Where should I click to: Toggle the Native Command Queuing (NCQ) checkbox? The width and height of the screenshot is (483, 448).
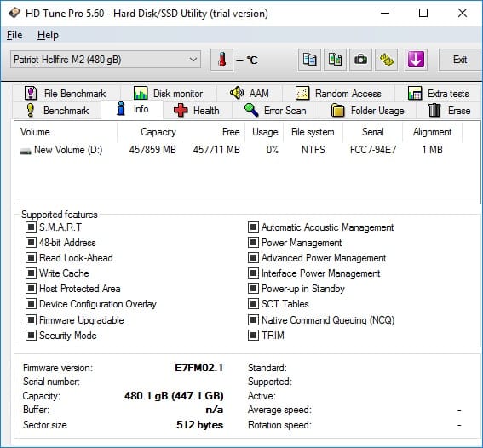click(253, 320)
